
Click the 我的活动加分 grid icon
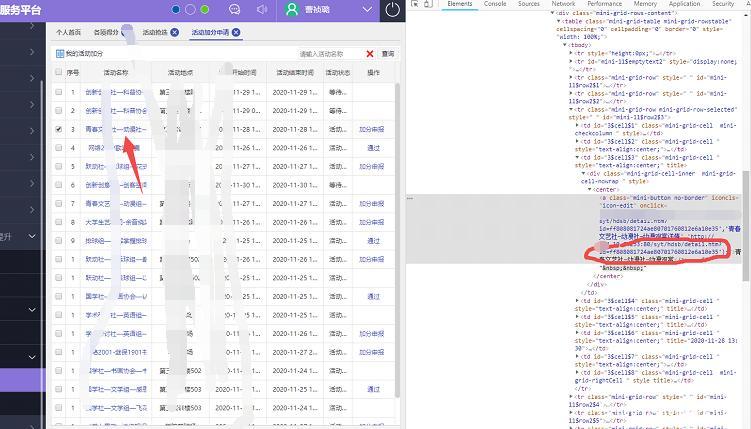coord(60,53)
